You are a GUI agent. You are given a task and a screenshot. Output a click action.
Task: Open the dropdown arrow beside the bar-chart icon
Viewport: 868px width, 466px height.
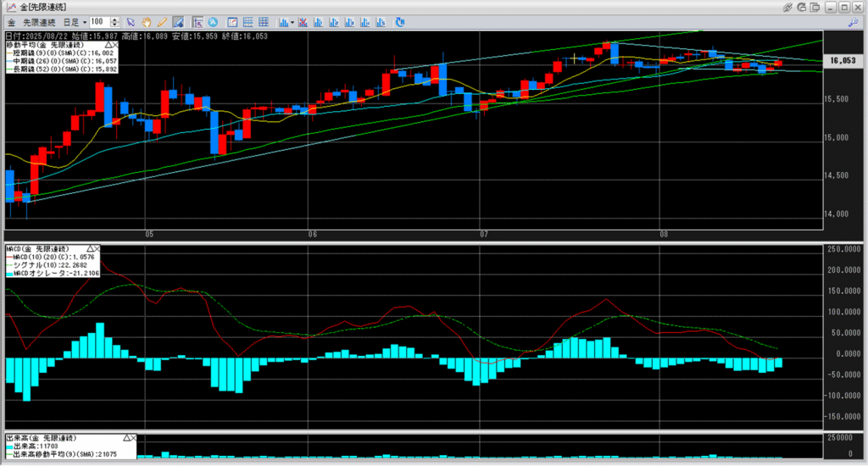292,23
